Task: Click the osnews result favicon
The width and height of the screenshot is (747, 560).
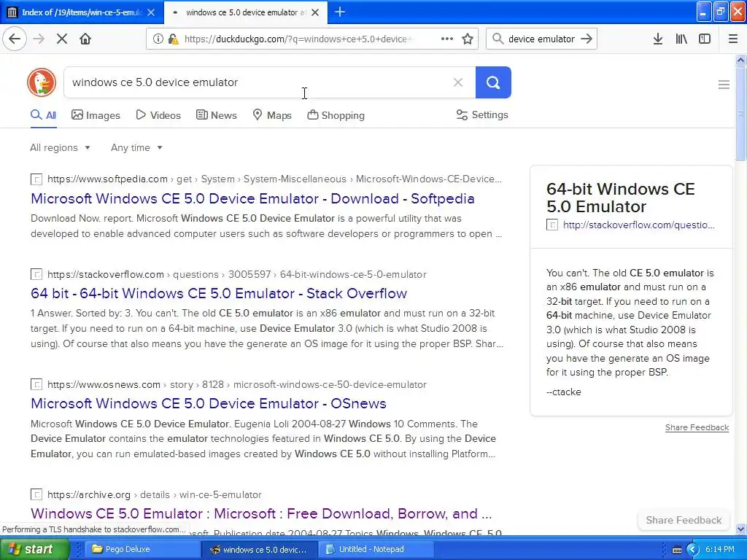Action: (x=36, y=385)
